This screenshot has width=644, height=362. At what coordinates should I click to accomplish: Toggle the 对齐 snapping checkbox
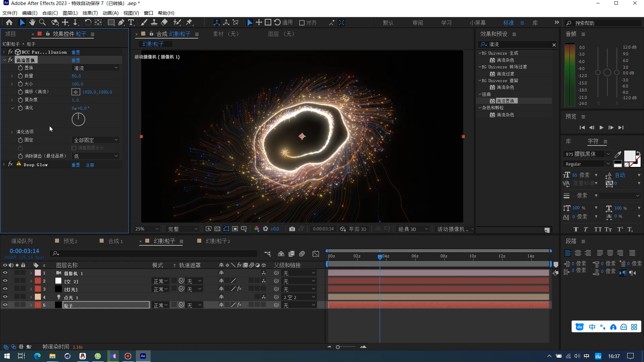[x=302, y=23]
